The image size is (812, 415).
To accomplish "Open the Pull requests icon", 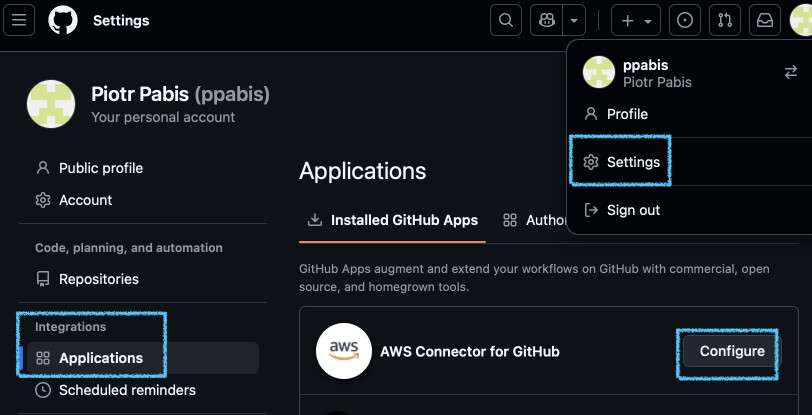I will tap(724, 20).
